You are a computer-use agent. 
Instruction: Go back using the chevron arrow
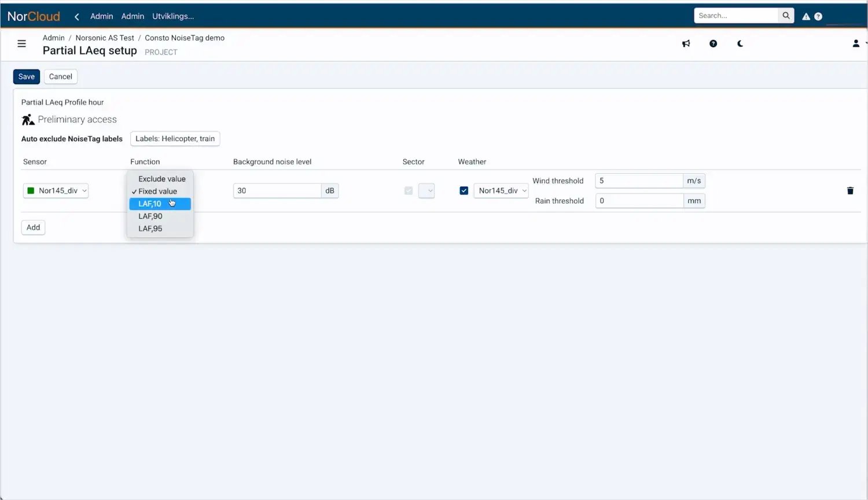(77, 16)
